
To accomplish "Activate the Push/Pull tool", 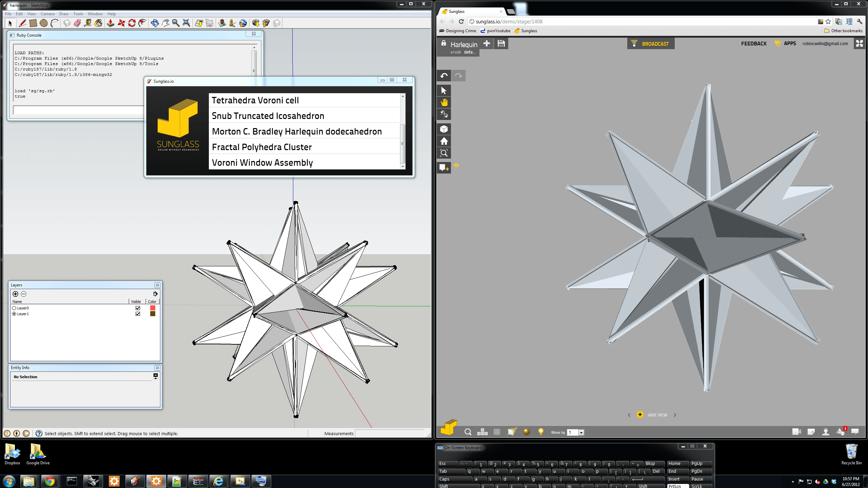I will coord(111,23).
